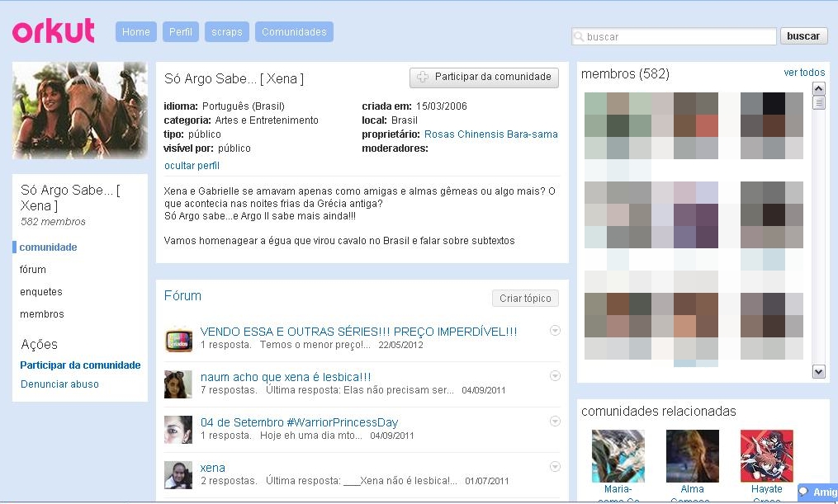838x504 pixels.
Task: Click the members list scrollbar thumb
Action: pos(819,102)
